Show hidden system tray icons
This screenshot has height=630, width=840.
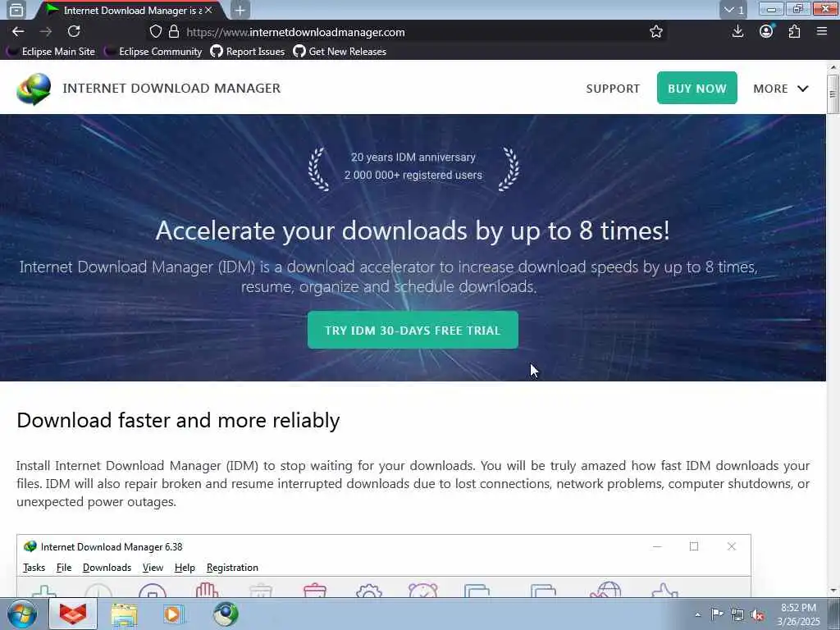(x=697, y=615)
